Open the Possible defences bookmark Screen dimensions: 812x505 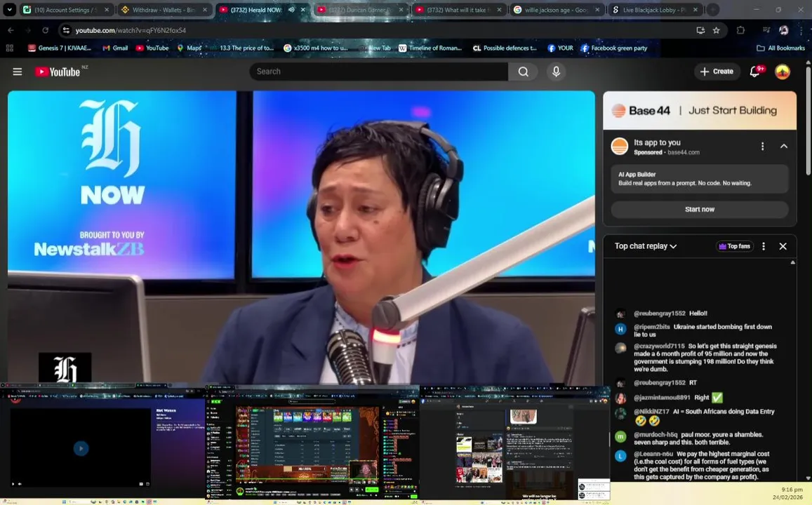pos(505,48)
